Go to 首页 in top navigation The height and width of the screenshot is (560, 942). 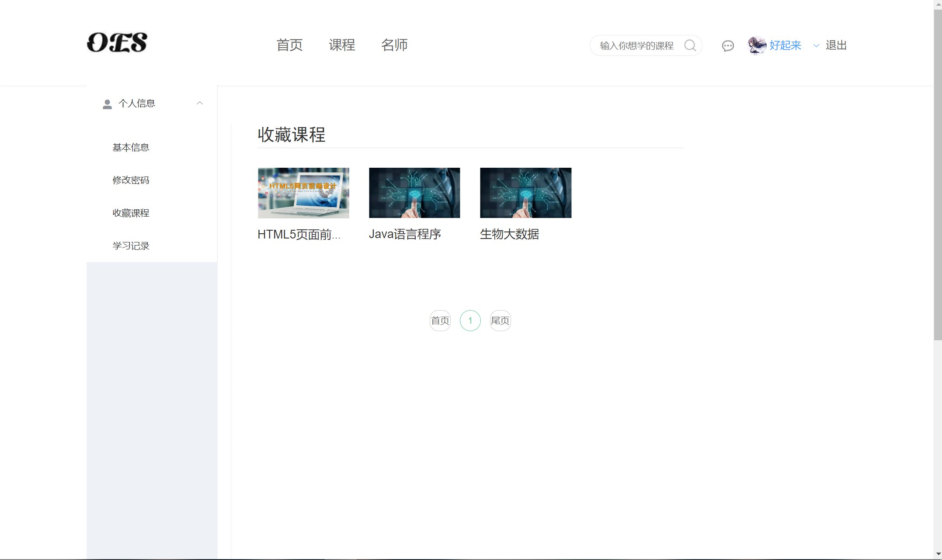point(289,45)
